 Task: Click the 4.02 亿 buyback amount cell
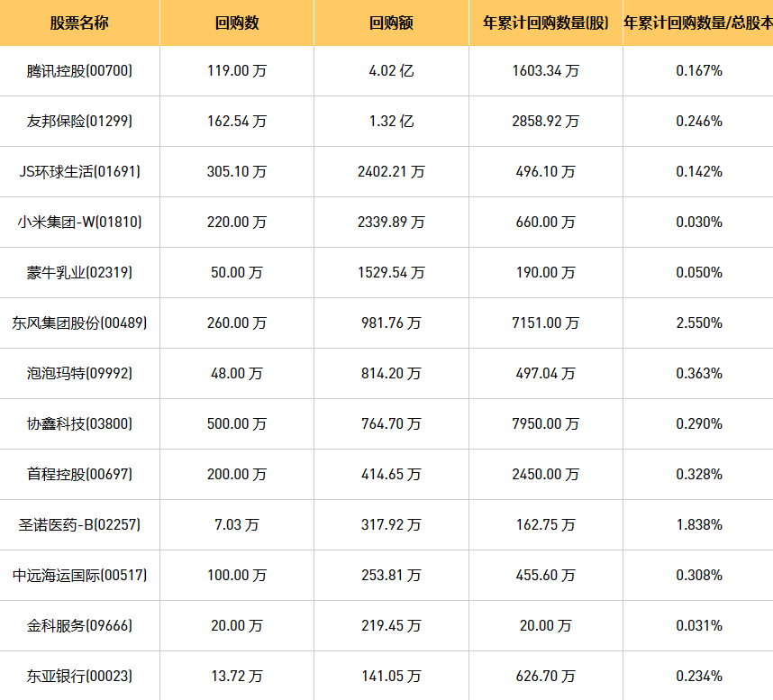[391, 70]
